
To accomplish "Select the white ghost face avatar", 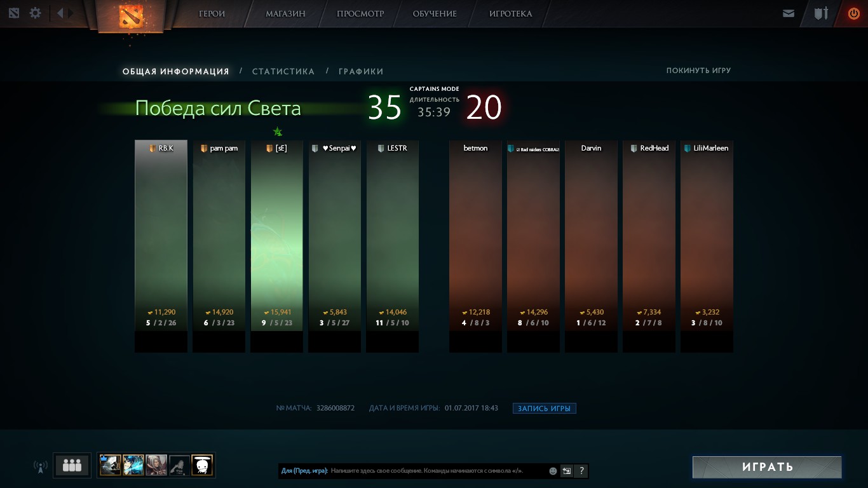I will (202, 465).
